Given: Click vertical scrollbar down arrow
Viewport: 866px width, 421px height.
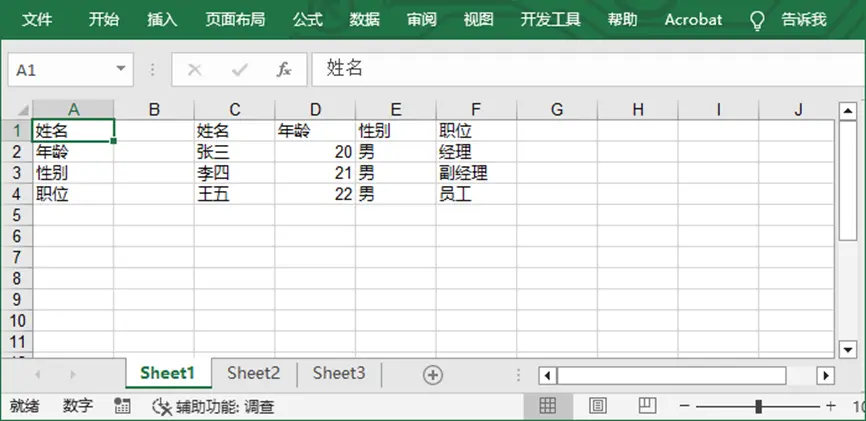Looking at the screenshot, I should coord(848,349).
